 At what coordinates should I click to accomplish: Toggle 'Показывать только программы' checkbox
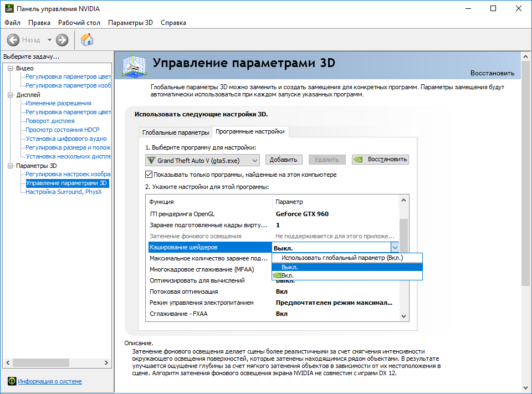click(x=149, y=175)
